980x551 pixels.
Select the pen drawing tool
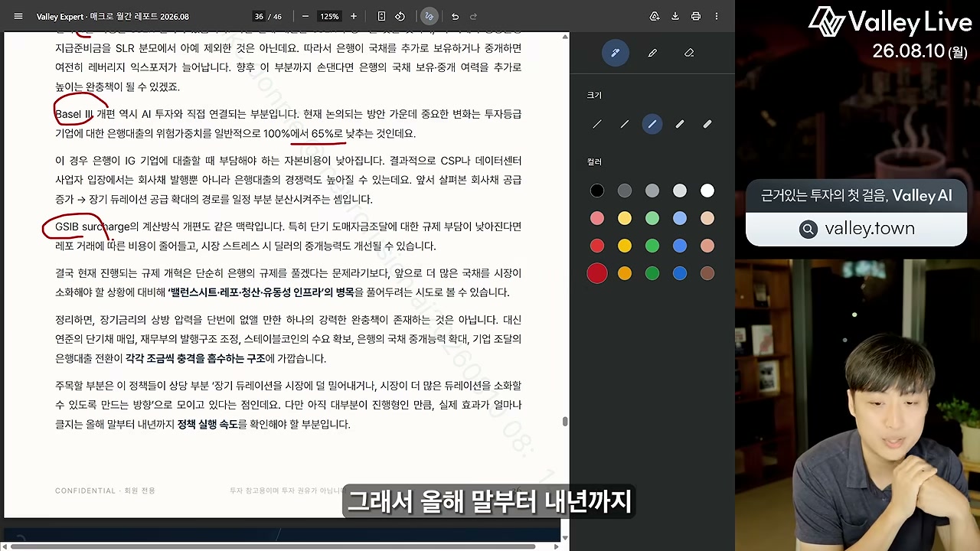point(615,53)
